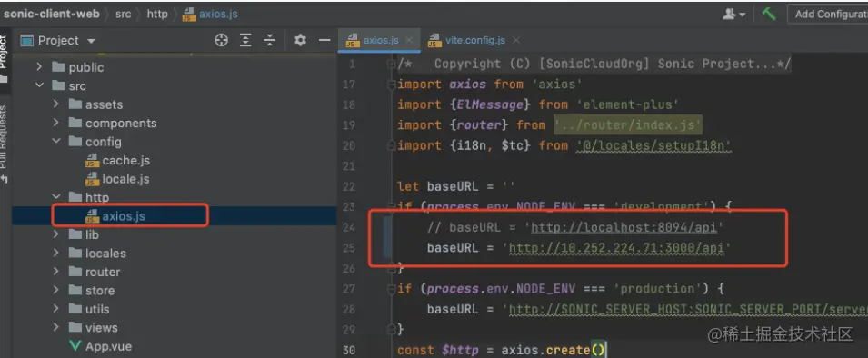Screen dimensions: 868x358
Task: Collapse the src folder arrow
Action: 39,85
